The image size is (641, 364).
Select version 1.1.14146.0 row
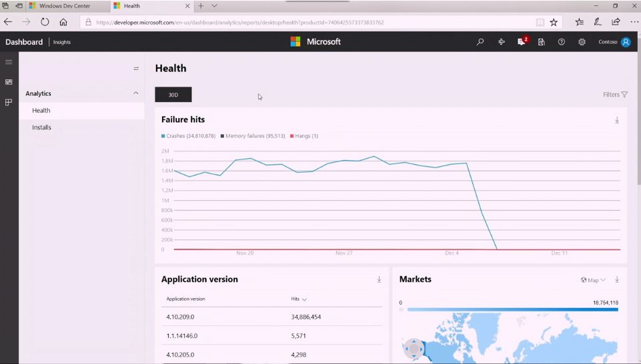coord(272,336)
